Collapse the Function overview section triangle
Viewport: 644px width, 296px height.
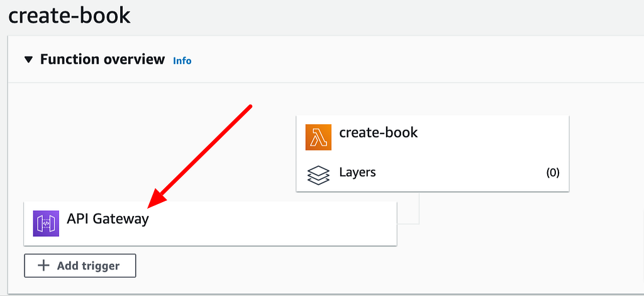pos(28,60)
